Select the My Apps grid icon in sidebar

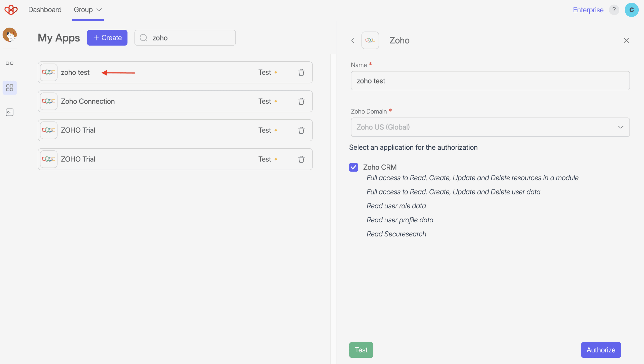coord(10,88)
